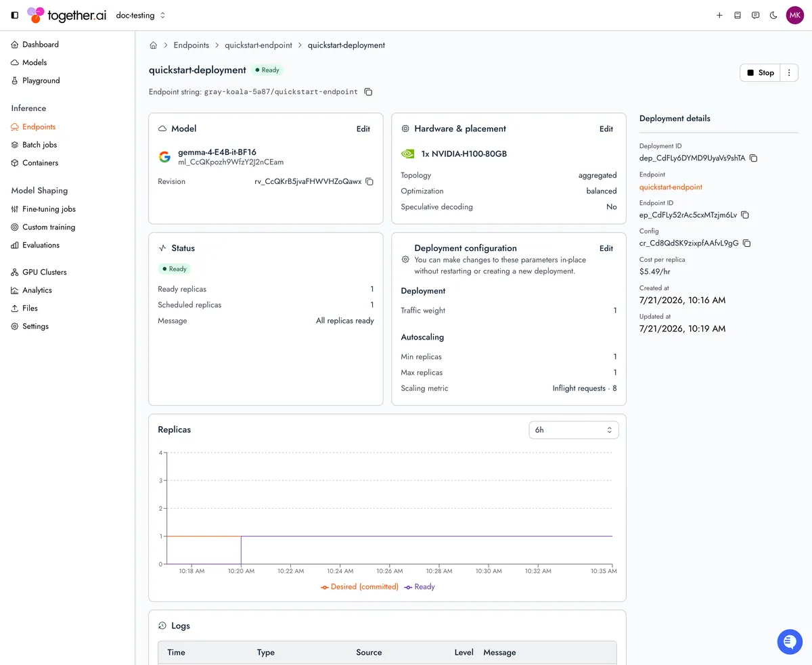This screenshot has height=665, width=812.
Task: Copy the model revision ID
Action: [369, 181]
